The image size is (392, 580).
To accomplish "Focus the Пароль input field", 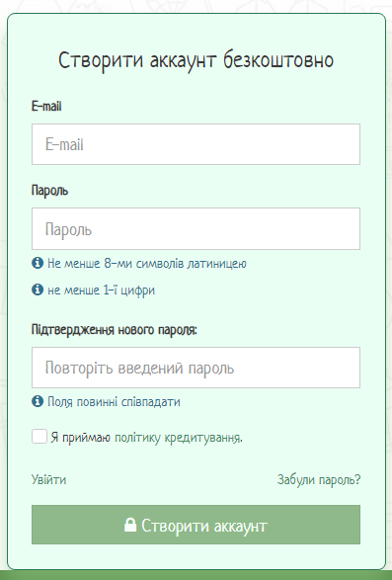I will tap(196, 228).
